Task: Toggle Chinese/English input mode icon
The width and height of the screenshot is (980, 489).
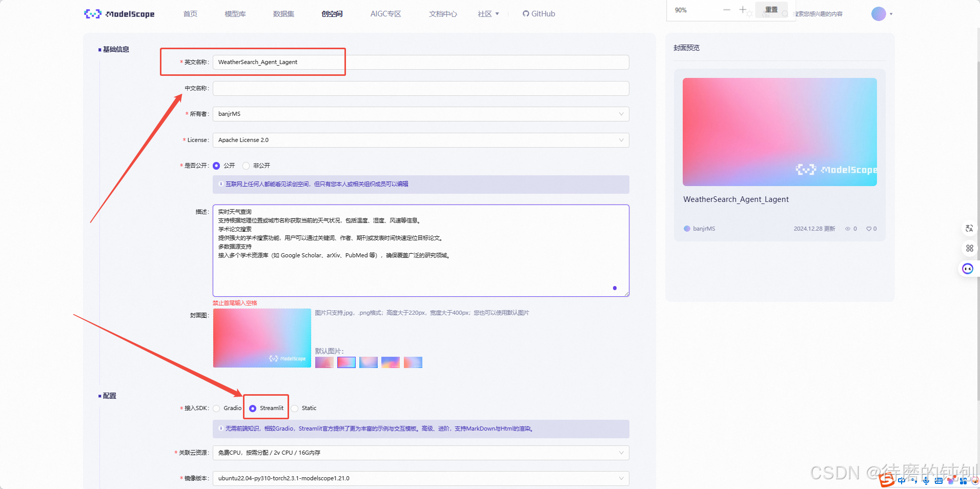Action: [902, 481]
